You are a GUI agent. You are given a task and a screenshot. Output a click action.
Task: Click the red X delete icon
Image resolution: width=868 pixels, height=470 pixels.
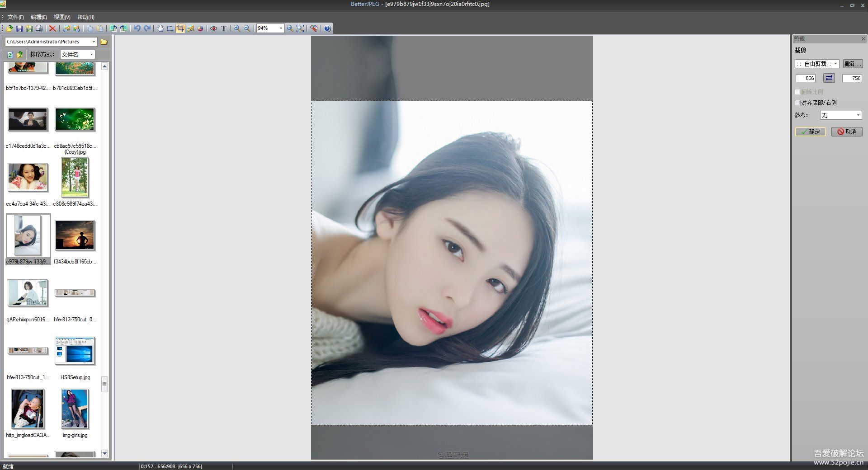click(x=52, y=28)
